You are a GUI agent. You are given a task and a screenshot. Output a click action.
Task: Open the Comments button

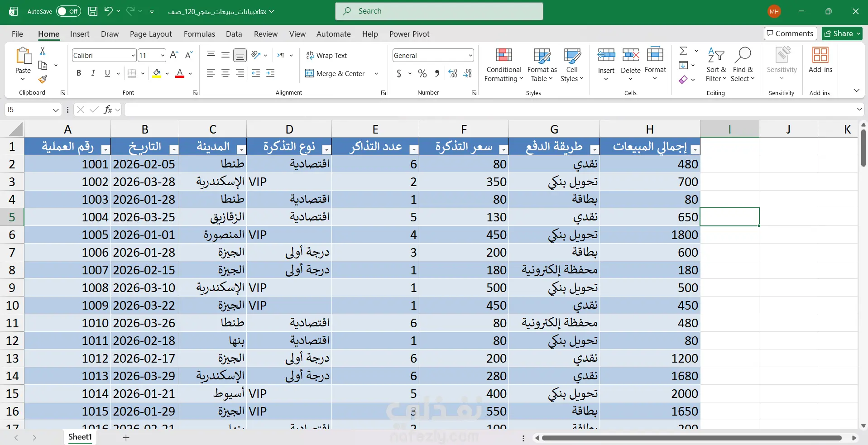pos(790,33)
